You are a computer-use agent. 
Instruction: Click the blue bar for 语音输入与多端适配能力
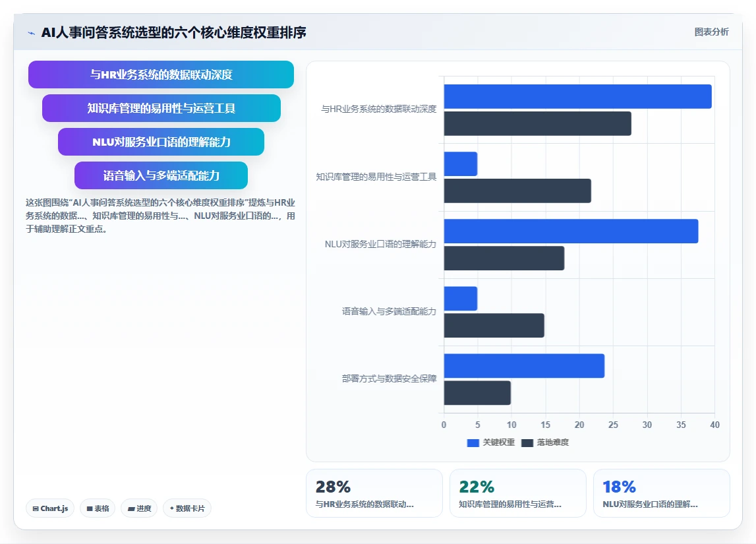click(461, 299)
